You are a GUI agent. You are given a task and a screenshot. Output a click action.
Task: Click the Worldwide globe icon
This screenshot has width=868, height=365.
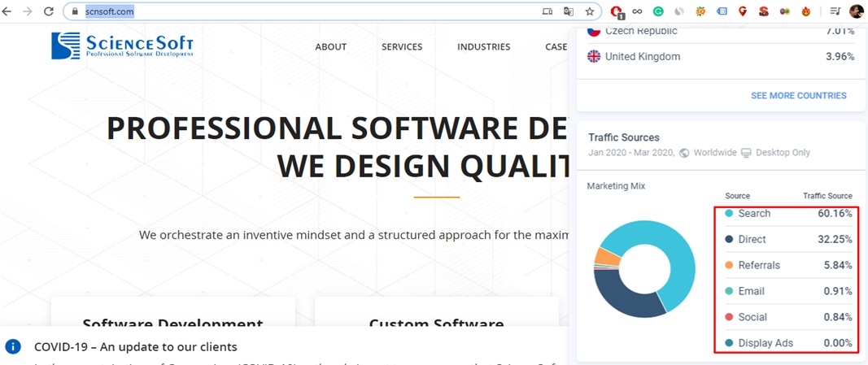coord(684,153)
